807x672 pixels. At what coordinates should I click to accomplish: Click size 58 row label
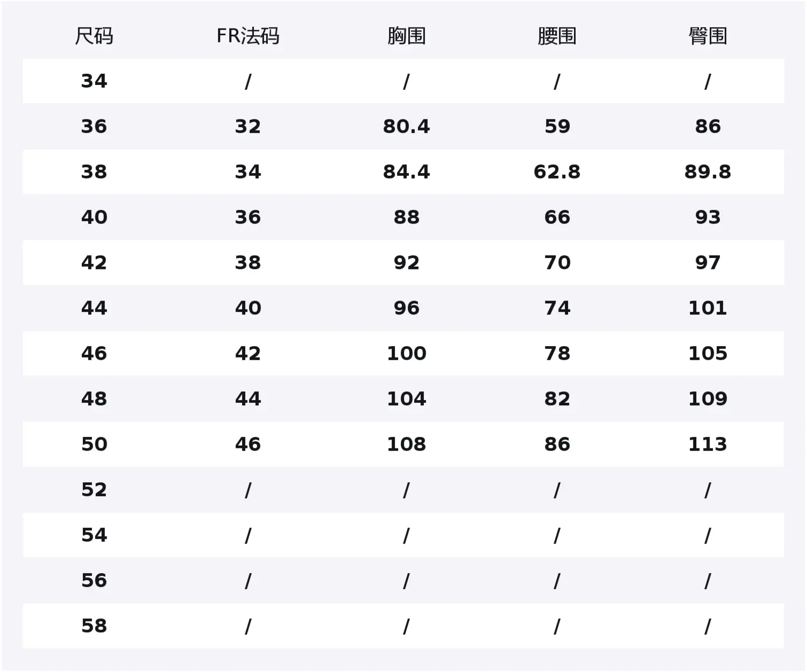click(x=94, y=626)
